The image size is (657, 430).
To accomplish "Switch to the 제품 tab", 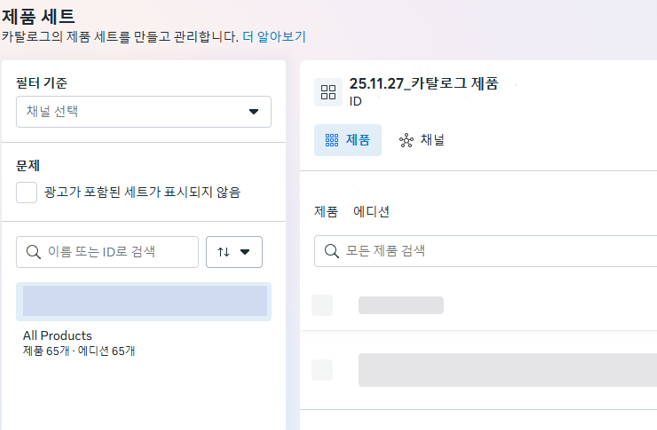I will pos(348,141).
